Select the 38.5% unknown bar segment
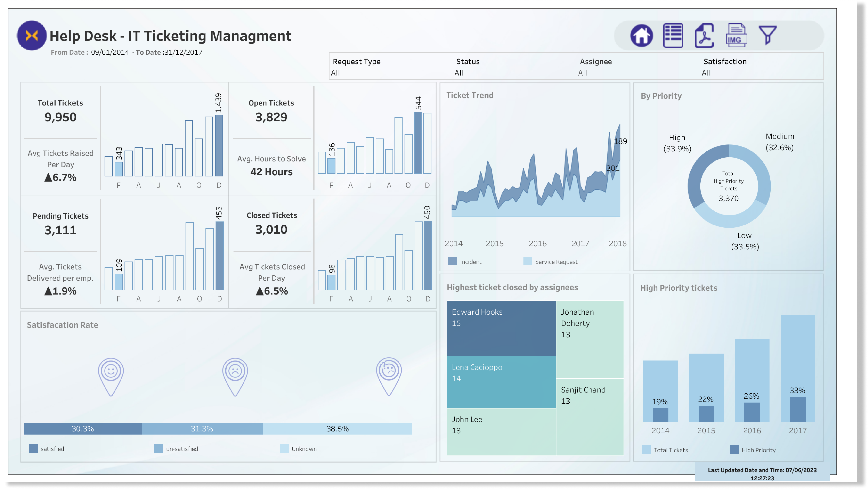The height and width of the screenshot is (489, 868). [x=337, y=428]
